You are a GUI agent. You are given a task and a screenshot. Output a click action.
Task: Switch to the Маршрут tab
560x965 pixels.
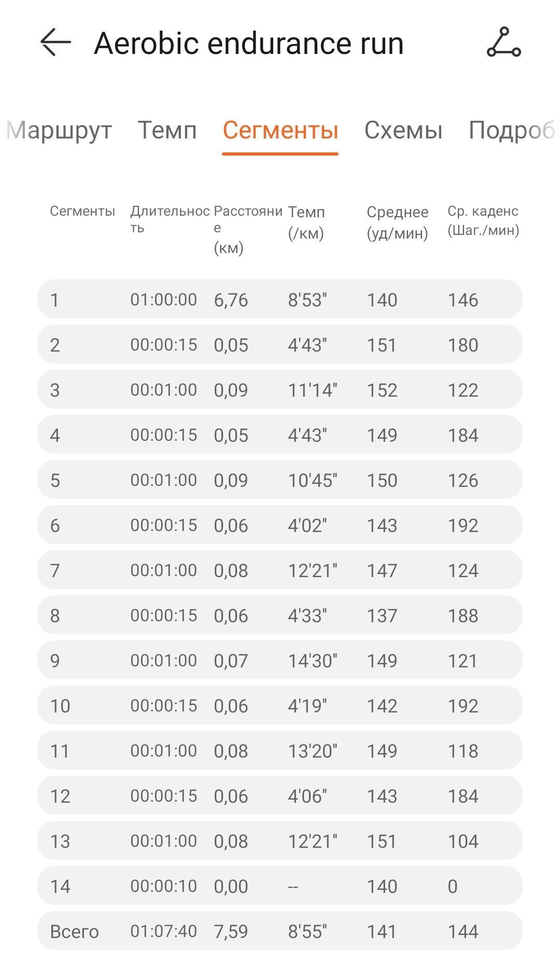tap(59, 130)
